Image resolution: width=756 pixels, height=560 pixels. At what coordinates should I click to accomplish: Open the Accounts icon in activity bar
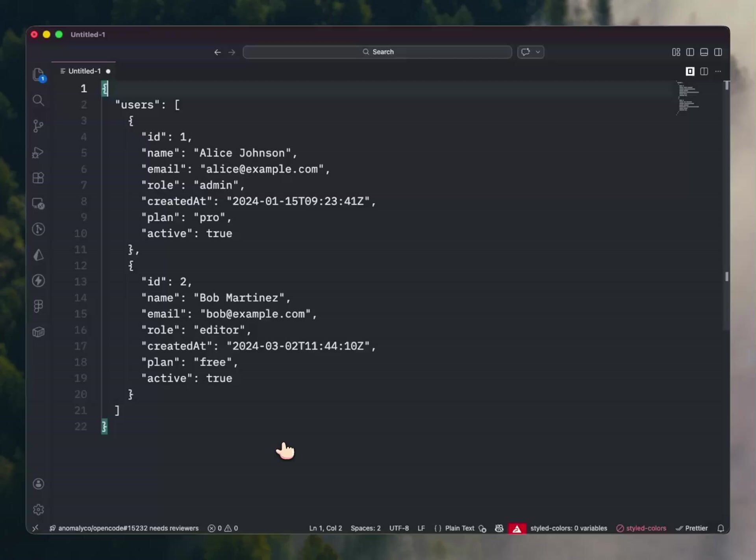tap(38, 484)
